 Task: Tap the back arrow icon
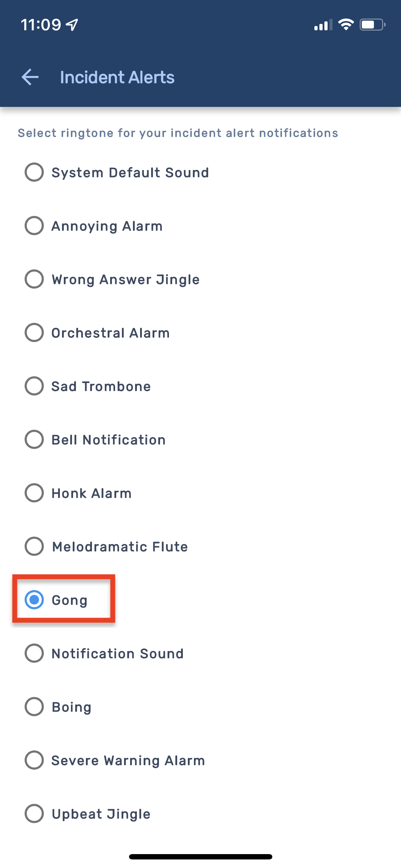point(30,77)
